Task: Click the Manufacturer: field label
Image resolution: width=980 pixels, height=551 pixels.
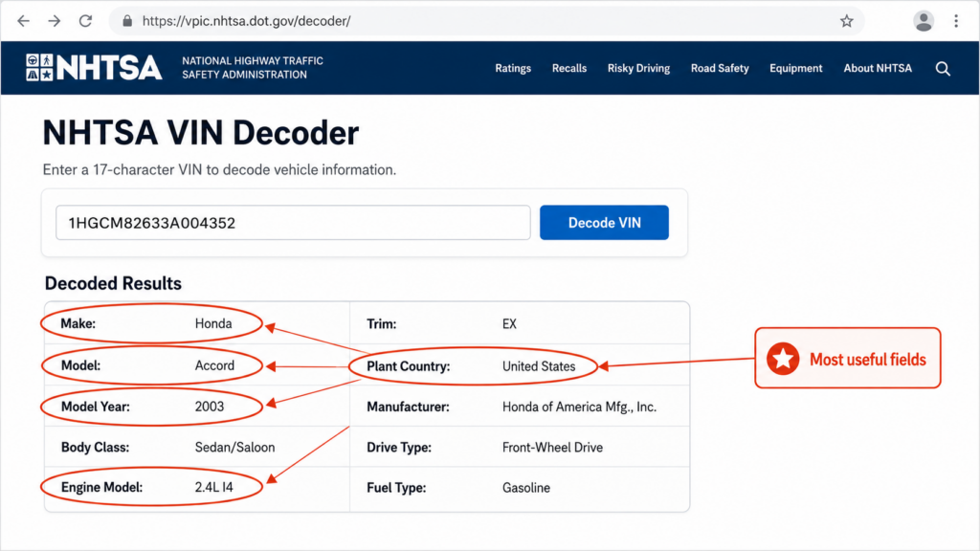Action: point(408,408)
